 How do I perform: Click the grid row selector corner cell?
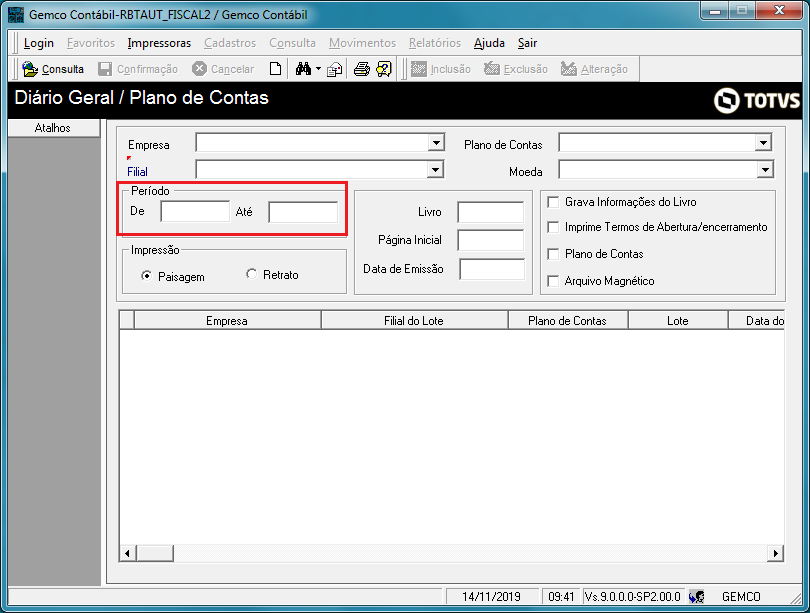click(127, 320)
